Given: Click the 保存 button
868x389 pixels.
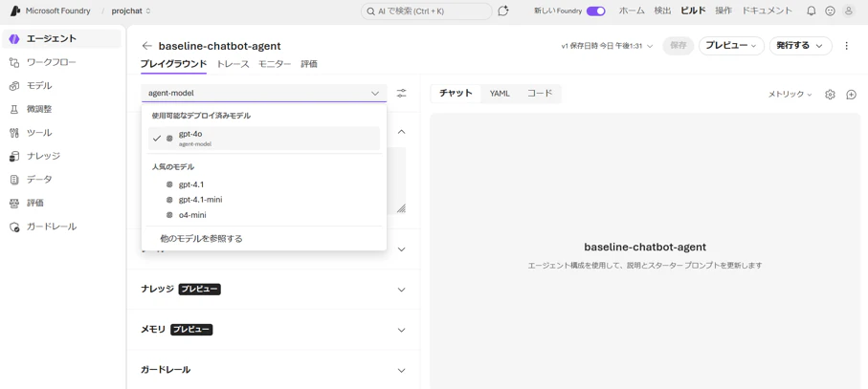Looking at the screenshot, I should pyautogui.click(x=679, y=46).
